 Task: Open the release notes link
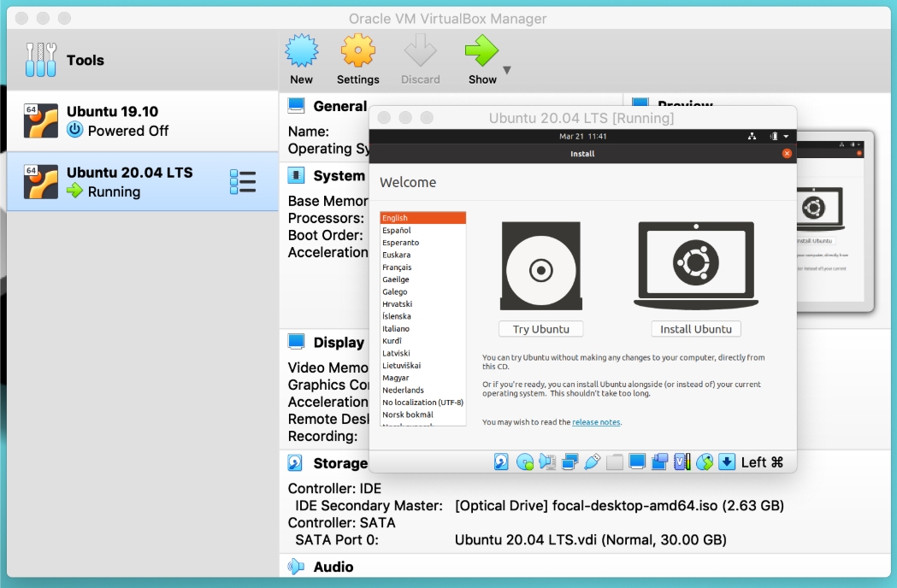pyautogui.click(x=596, y=422)
